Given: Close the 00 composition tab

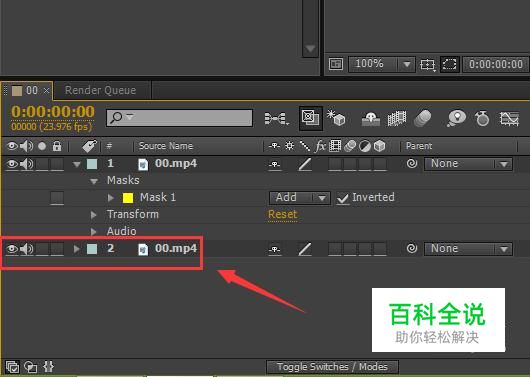Looking at the screenshot, I should tap(46, 91).
